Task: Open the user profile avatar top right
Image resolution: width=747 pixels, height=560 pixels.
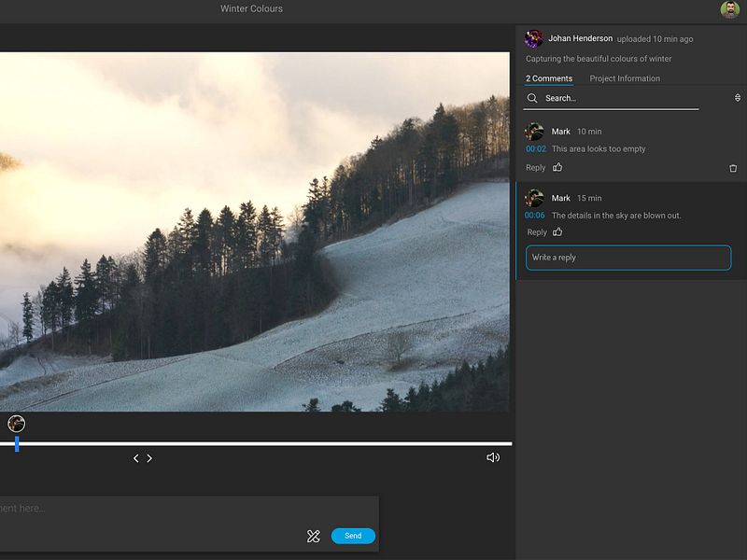Action: [x=729, y=9]
